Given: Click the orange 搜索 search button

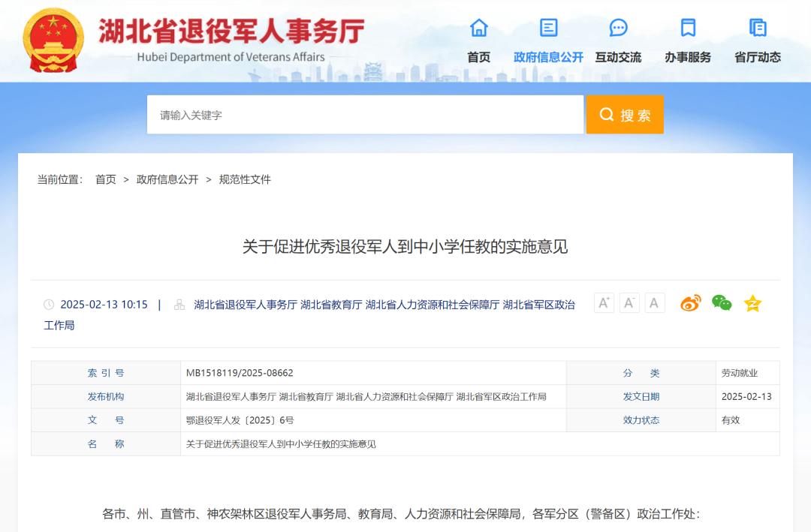Looking at the screenshot, I should click(625, 115).
